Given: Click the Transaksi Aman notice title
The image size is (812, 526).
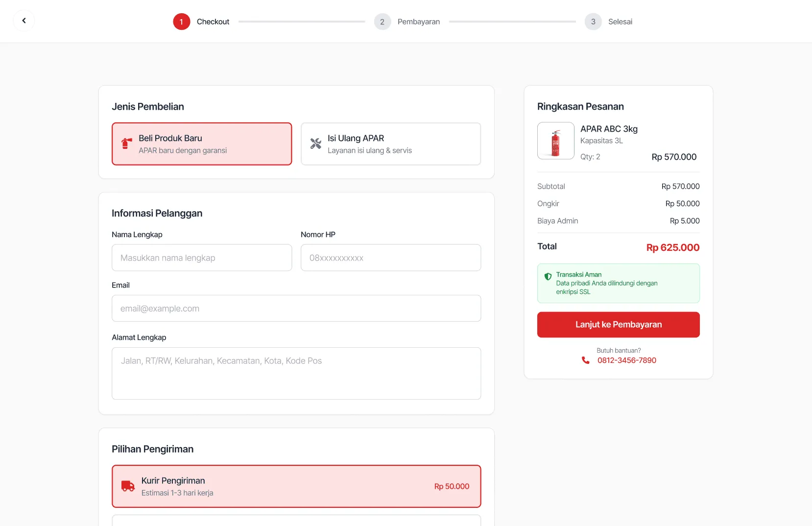Looking at the screenshot, I should [x=579, y=275].
